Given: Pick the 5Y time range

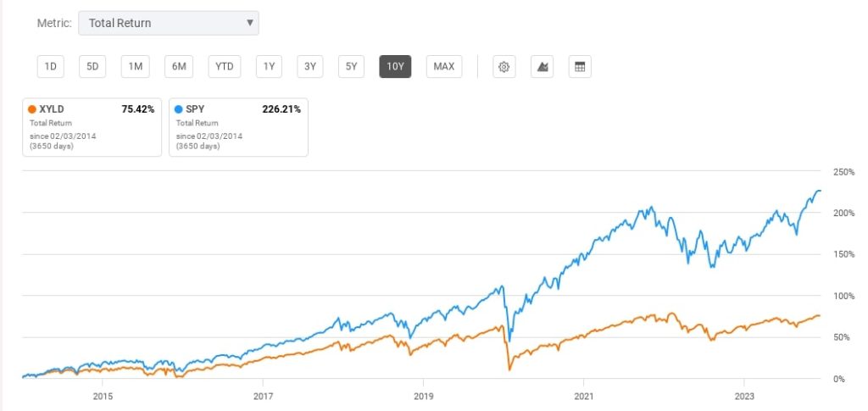Looking at the screenshot, I should (352, 67).
